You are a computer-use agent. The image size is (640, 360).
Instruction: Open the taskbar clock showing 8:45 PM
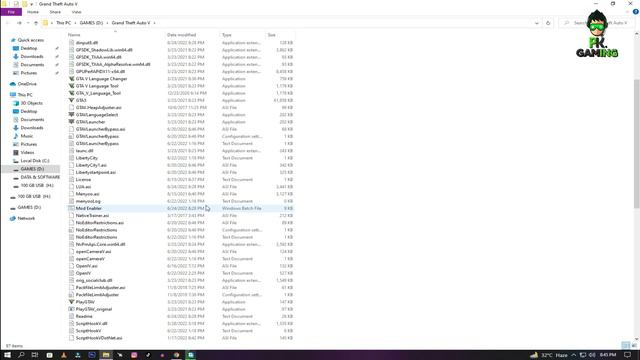click(x=608, y=355)
